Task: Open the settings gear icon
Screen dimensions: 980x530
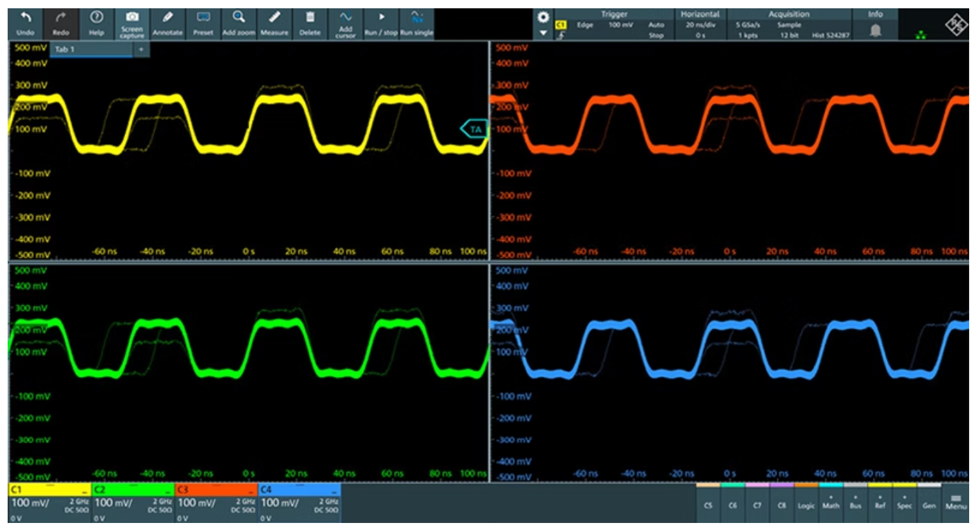Action: pyautogui.click(x=543, y=17)
